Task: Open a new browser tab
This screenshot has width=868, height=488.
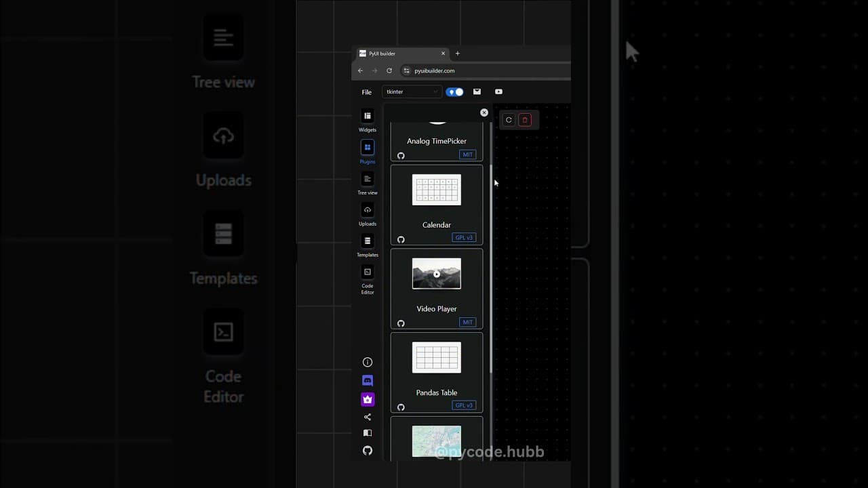Action: point(457,54)
